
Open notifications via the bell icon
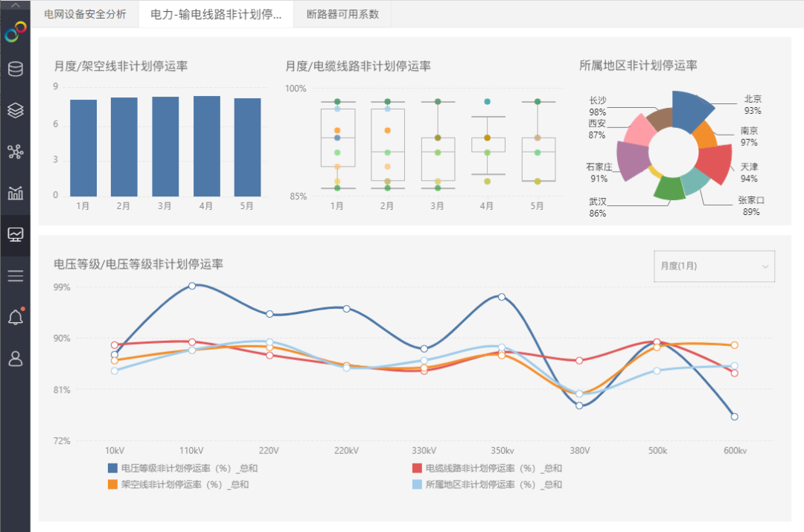tap(15, 316)
